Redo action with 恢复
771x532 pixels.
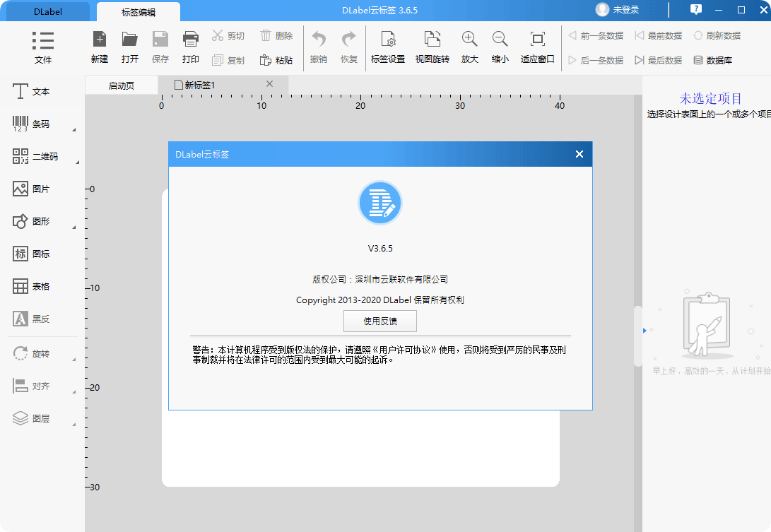[349, 47]
